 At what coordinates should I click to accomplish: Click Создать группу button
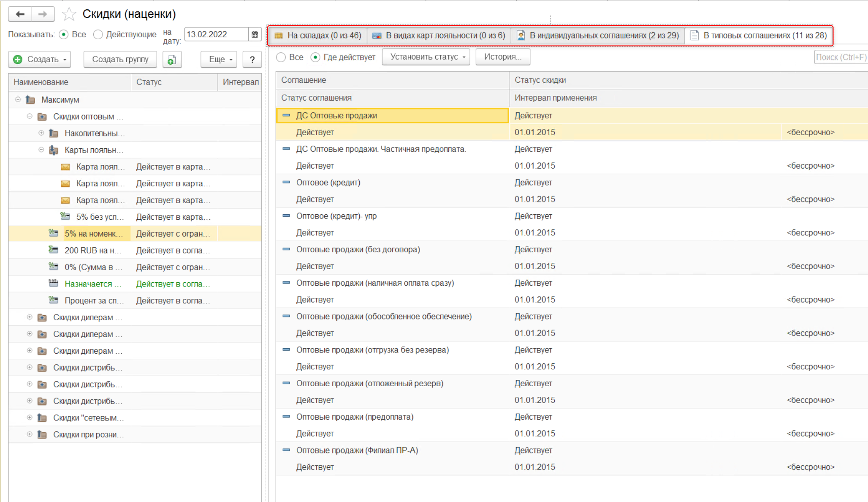[x=120, y=60]
